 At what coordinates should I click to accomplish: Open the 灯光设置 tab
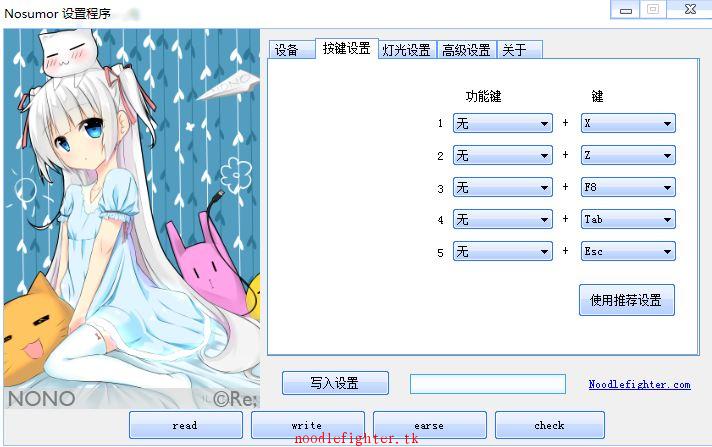tap(407, 50)
